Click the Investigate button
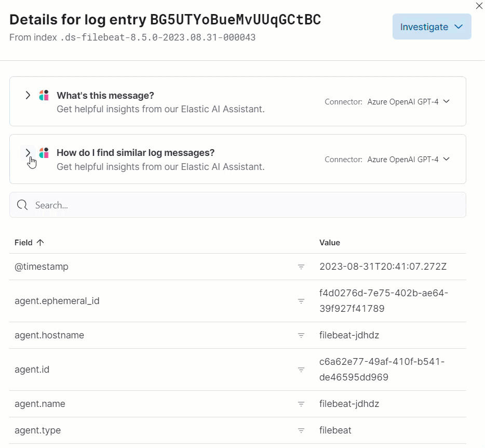 pyautogui.click(x=432, y=27)
